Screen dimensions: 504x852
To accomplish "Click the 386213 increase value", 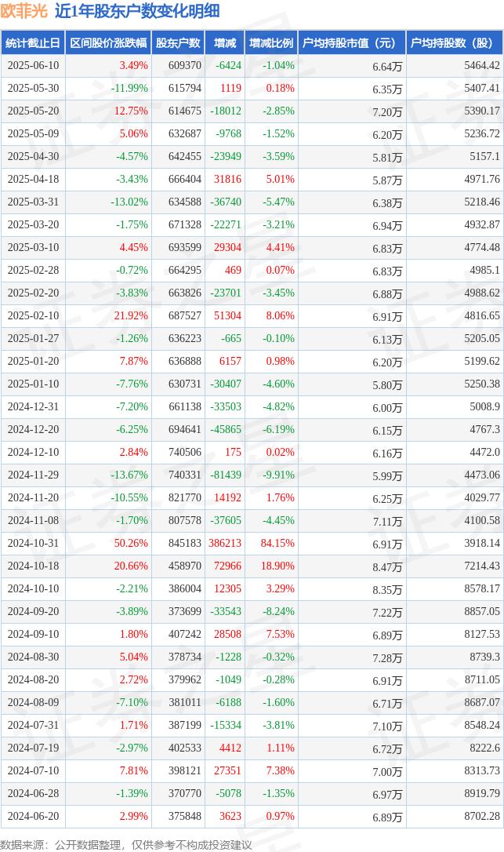I will pyautogui.click(x=225, y=544).
